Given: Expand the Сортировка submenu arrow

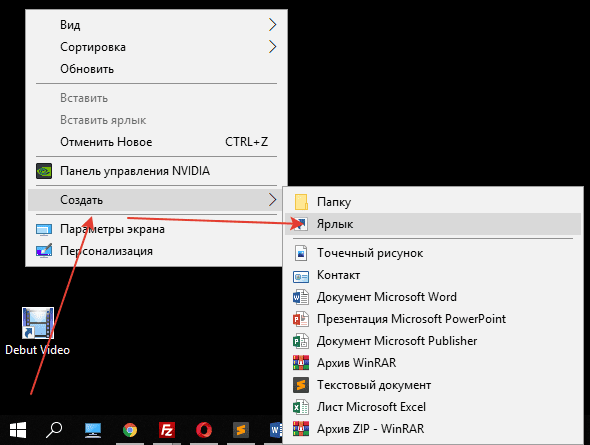Looking at the screenshot, I should point(272,47).
